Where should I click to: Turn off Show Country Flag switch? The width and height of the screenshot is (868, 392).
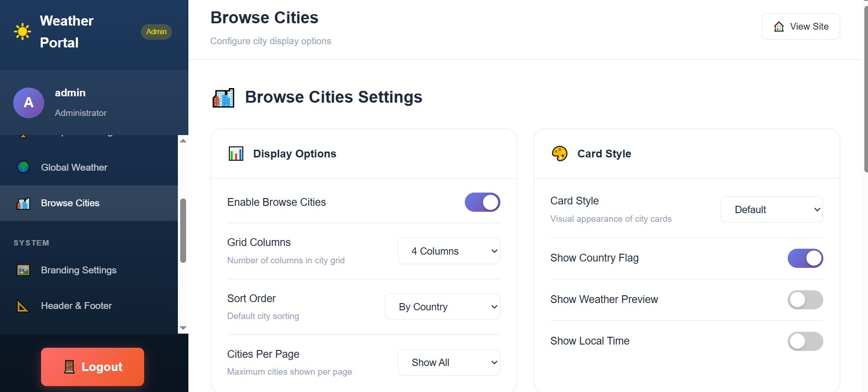pyautogui.click(x=805, y=258)
